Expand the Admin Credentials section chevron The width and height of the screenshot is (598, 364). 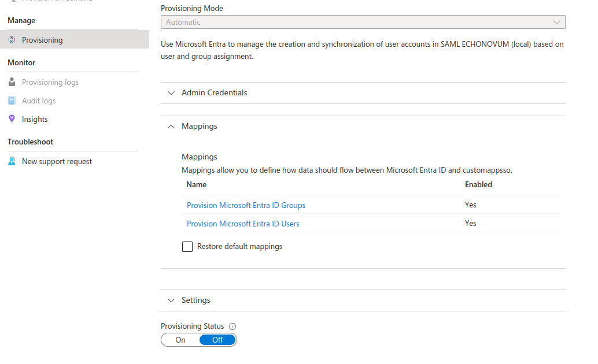[x=171, y=92]
